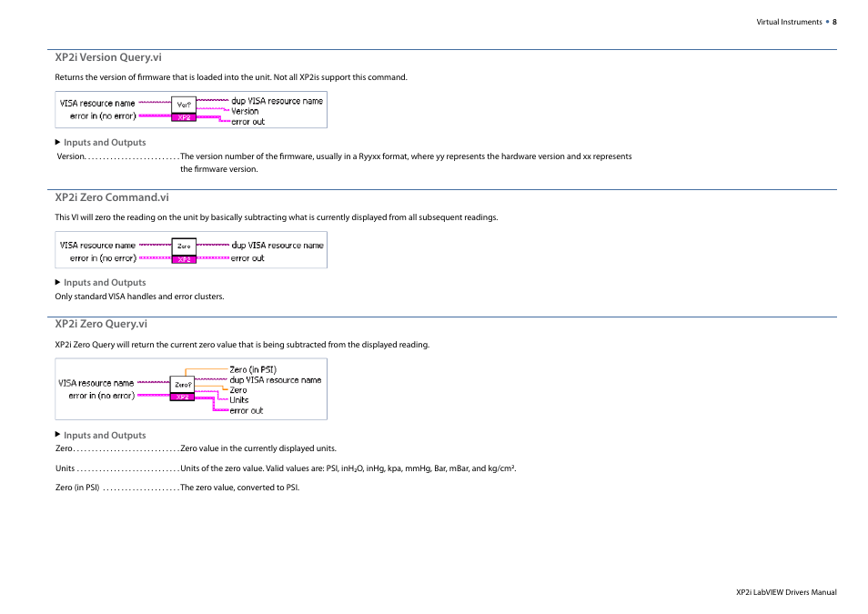Click 'Units' output label in Zero Query diagram
868x614 pixels.
(239, 399)
